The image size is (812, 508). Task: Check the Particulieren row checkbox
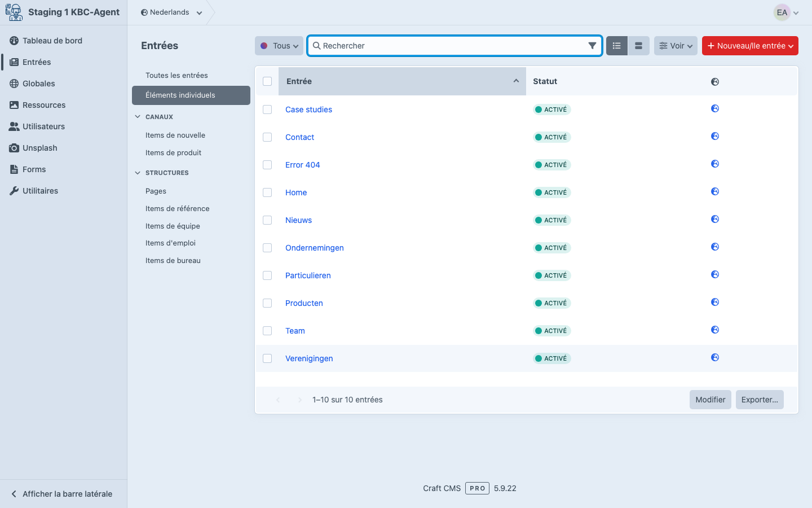coord(267,275)
